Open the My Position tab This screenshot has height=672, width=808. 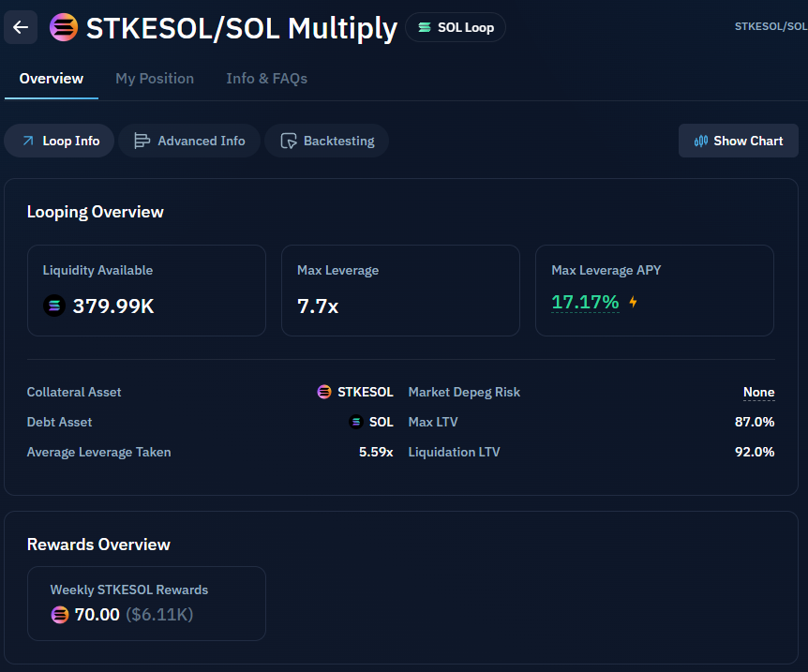[155, 79]
